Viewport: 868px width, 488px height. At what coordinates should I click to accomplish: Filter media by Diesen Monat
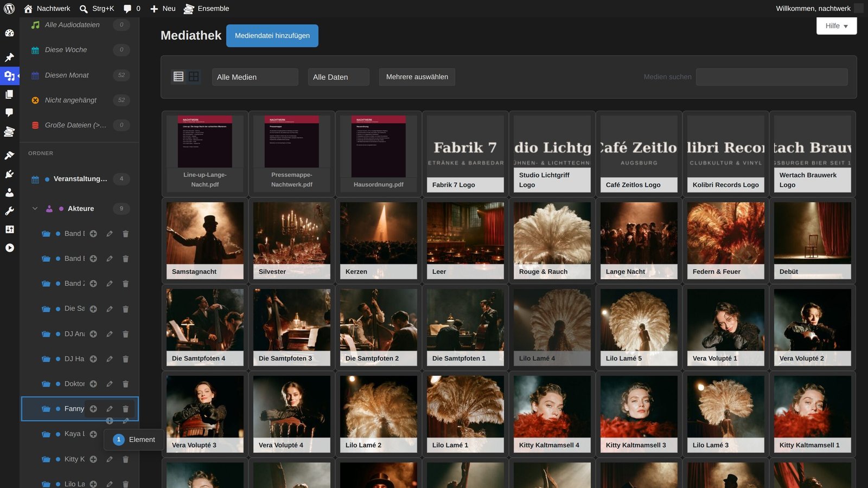click(80, 75)
